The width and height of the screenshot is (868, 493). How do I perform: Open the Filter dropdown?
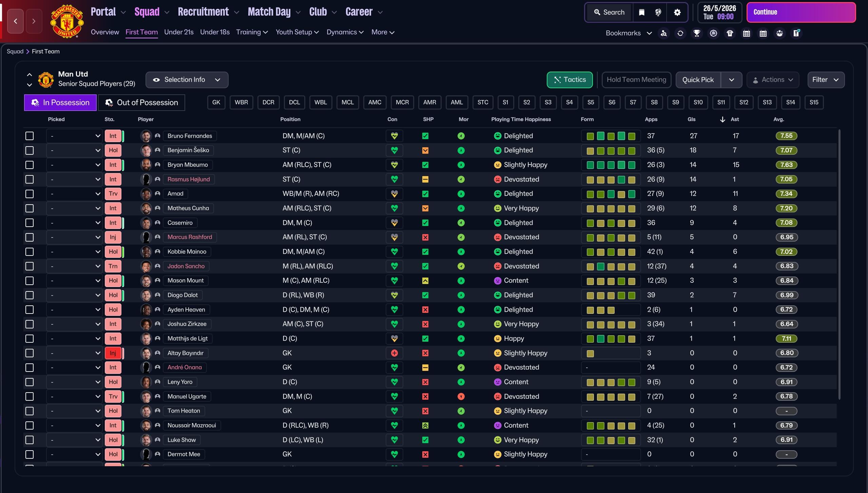coord(826,80)
